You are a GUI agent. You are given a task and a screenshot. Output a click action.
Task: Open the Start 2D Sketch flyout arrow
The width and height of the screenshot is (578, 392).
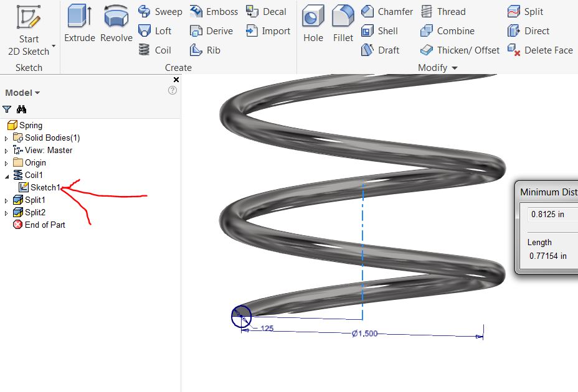coord(52,45)
